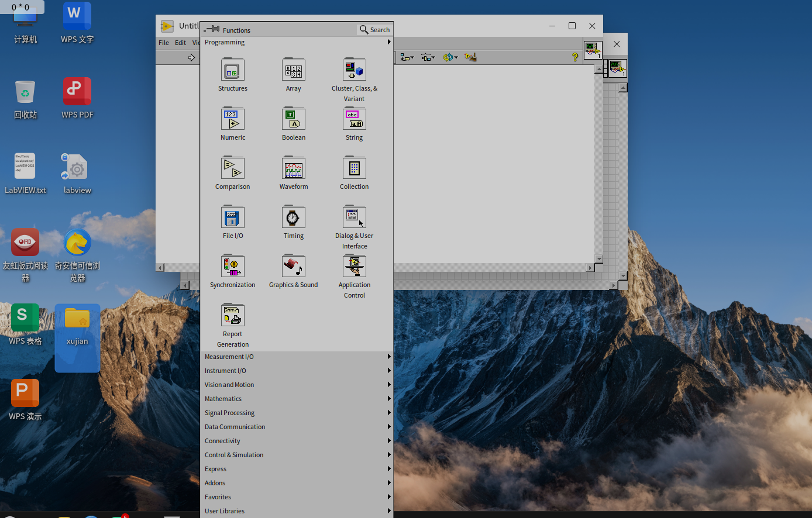Expand the Connectivity category
This screenshot has height=518, width=812.
point(297,441)
